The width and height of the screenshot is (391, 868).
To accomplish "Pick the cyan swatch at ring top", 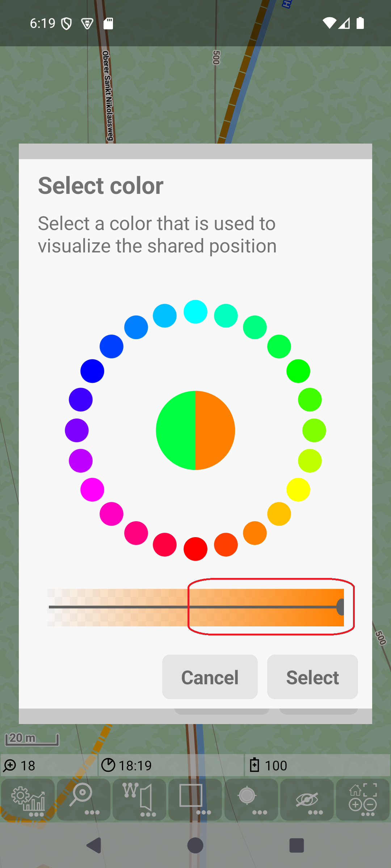I will (195, 312).
